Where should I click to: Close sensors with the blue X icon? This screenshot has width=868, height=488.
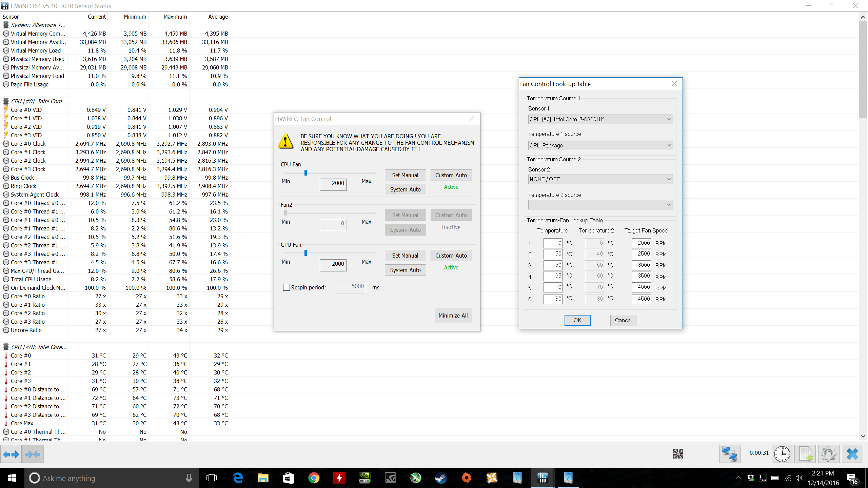pyautogui.click(x=852, y=454)
